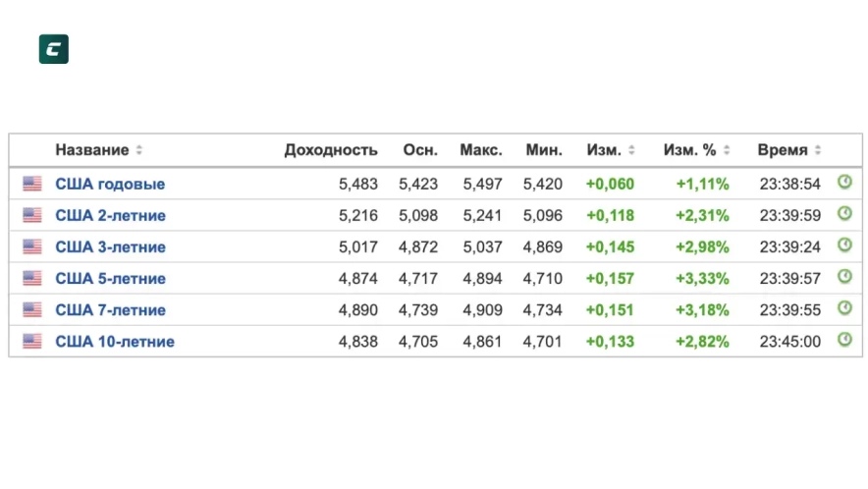Open the США годовые bond link
This screenshot has width=868, height=489.
pos(110,184)
